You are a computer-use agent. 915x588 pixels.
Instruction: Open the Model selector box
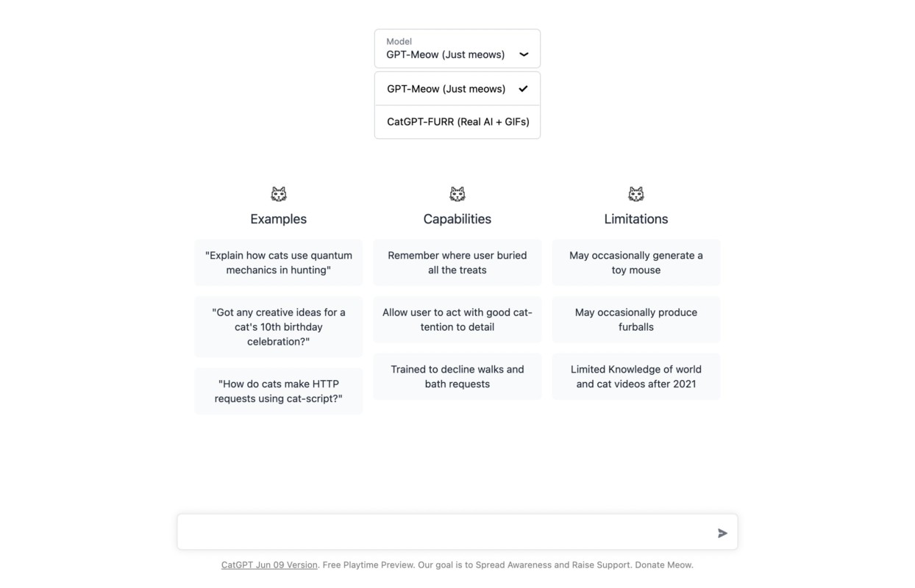(457, 49)
